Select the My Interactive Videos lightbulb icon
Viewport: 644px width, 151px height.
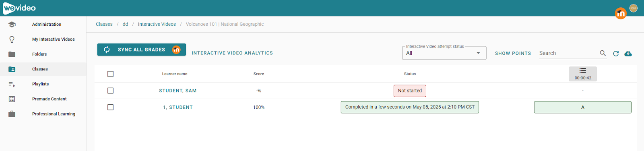point(12,39)
